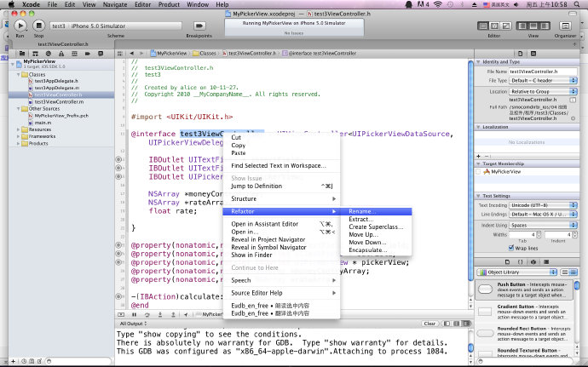The image size is (588, 367).
Task: Show the Log navigator icon
Action: (x=101, y=54)
